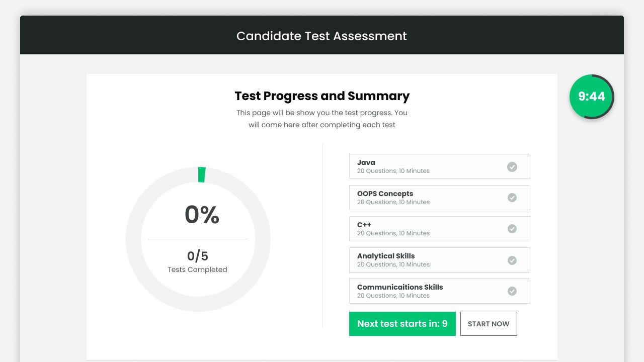Click the OOPS Concepts checkmark icon
644x362 pixels.
512,198
